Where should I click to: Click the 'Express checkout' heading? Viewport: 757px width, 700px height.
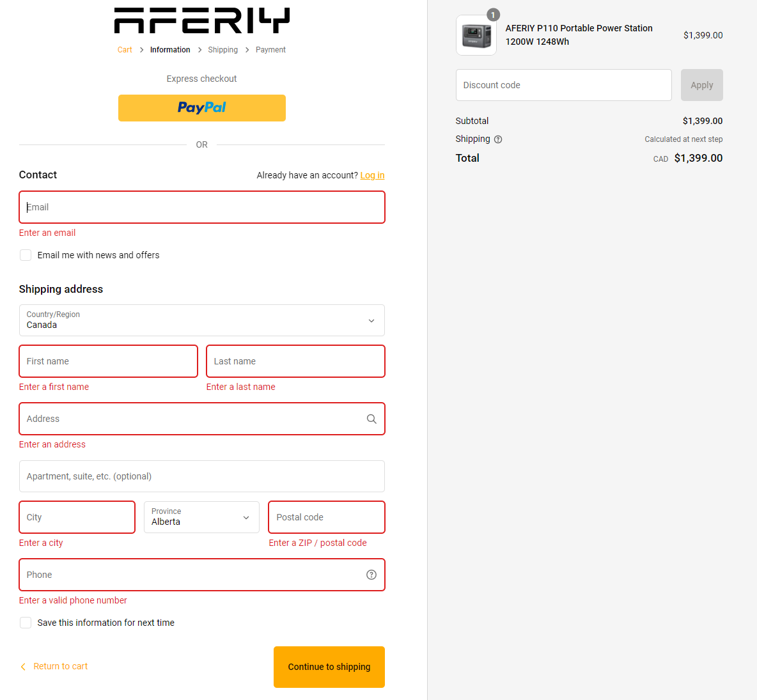pyautogui.click(x=202, y=79)
